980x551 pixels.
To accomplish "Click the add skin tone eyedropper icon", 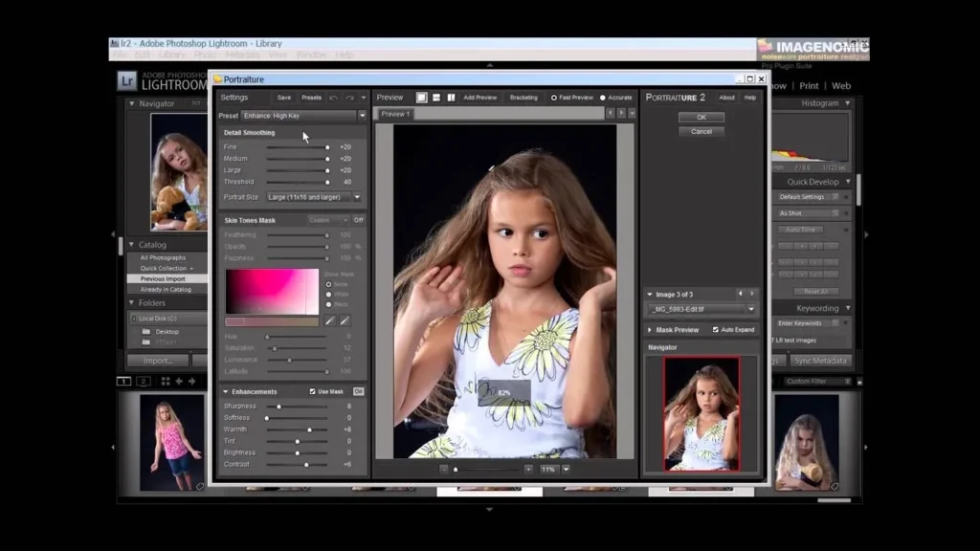I will tap(330, 320).
